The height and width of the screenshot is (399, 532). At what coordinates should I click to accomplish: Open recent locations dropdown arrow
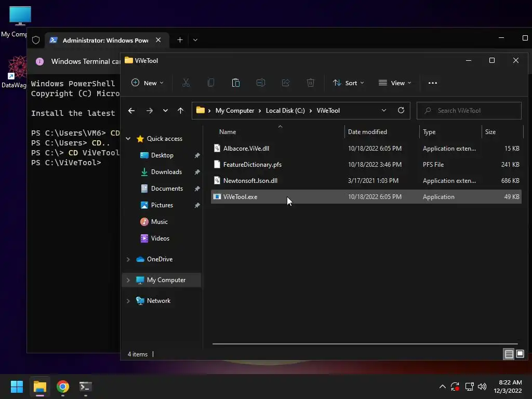tap(165, 111)
